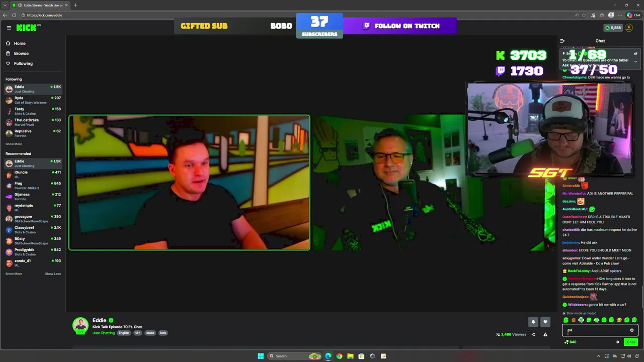Open Testy's Slots & Casino channel
The image size is (644, 362).
click(33, 111)
